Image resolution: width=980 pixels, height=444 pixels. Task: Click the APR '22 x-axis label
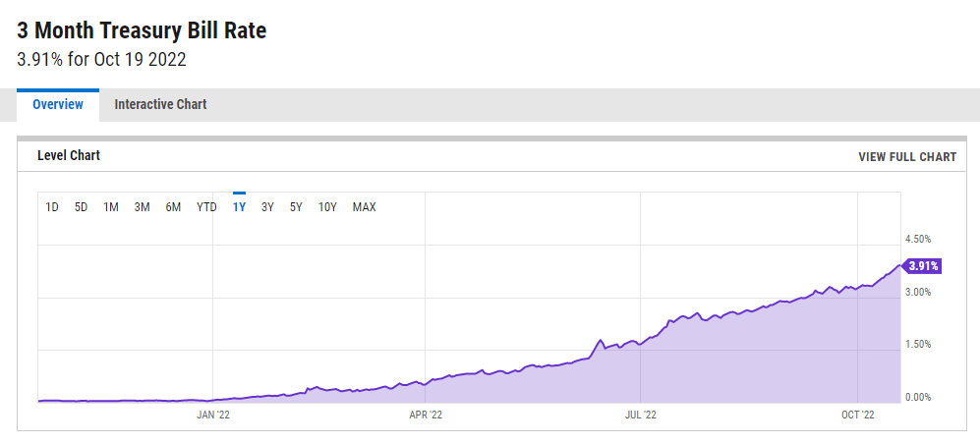pyautogui.click(x=426, y=415)
